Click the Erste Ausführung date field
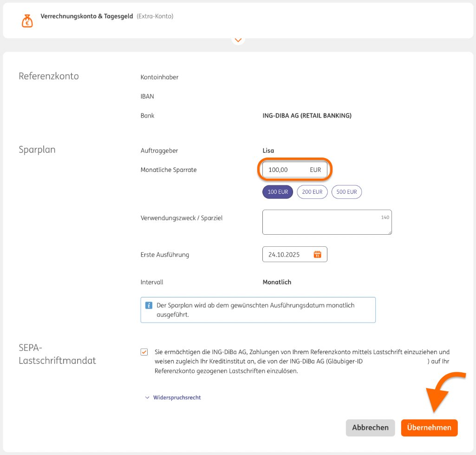The width and height of the screenshot is (476, 455). coord(287,254)
